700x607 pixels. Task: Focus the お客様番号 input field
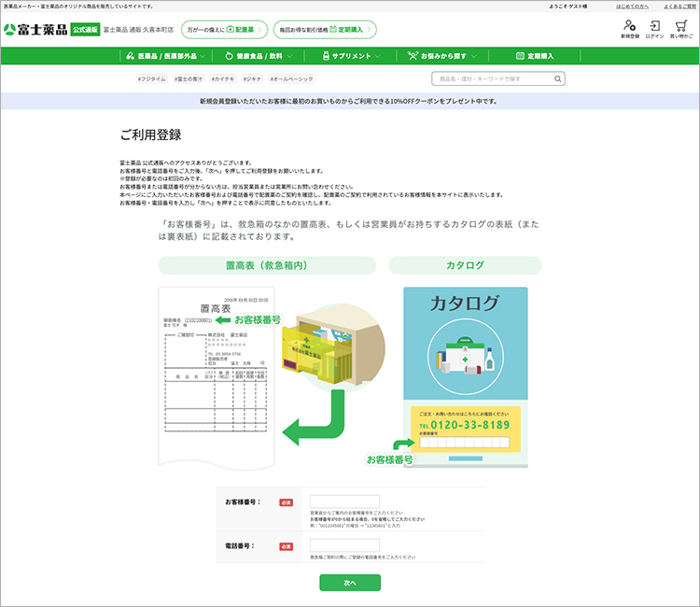click(x=344, y=501)
